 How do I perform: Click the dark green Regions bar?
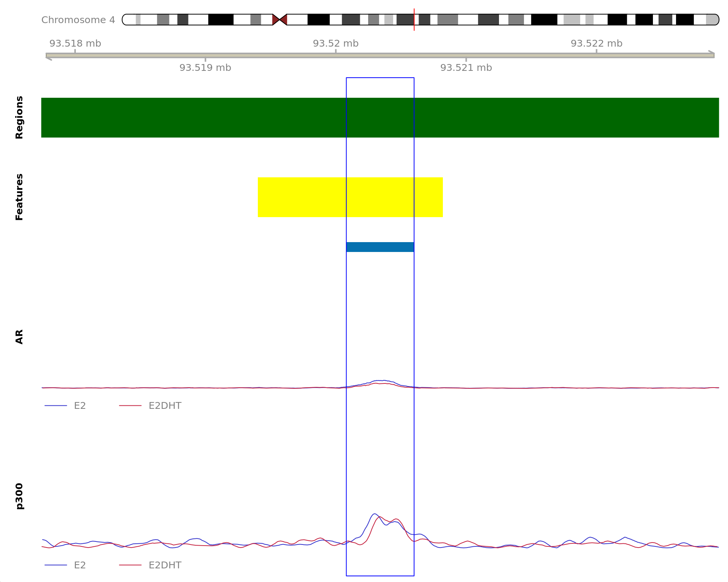tap(380, 117)
